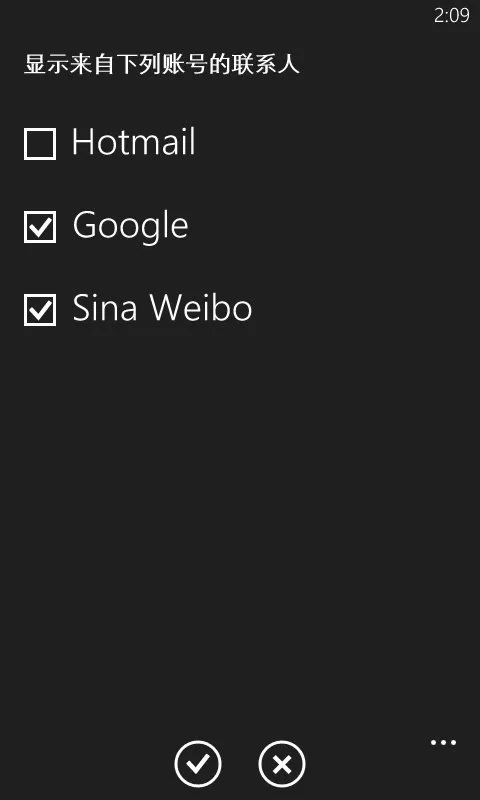Image resolution: width=480 pixels, height=800 pixels.
Task: Tap the empty app bar space left of the checkmark
Action: 87,764
